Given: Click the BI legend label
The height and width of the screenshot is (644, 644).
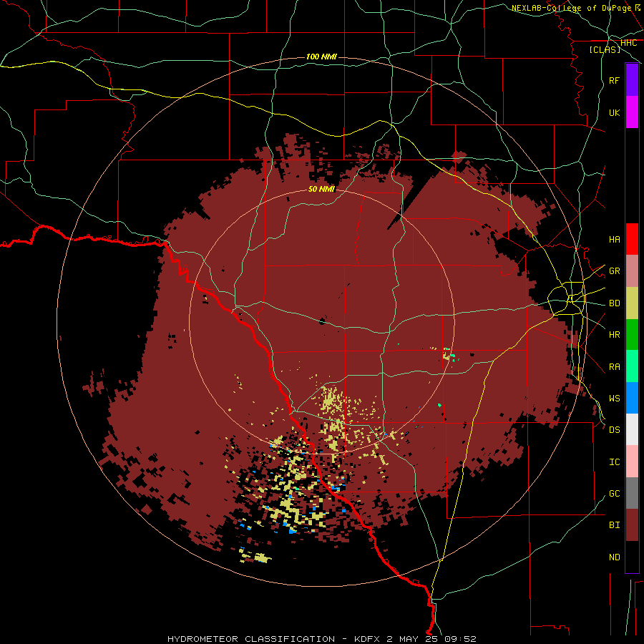Looking at the screenshot, I should tap(614, 525).
